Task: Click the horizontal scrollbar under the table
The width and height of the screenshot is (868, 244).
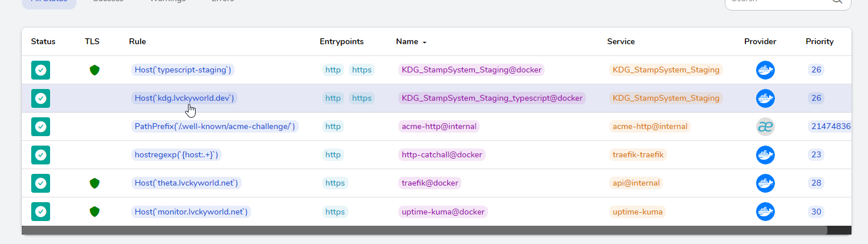Action: [424, 230]
